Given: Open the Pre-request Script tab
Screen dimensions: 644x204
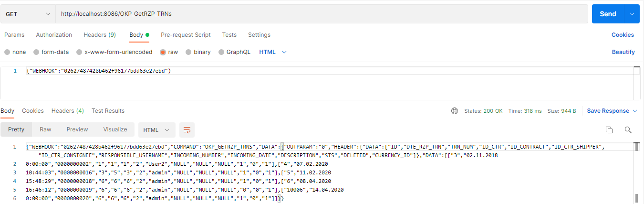Looking at the screenshot, I should point(186,35).
